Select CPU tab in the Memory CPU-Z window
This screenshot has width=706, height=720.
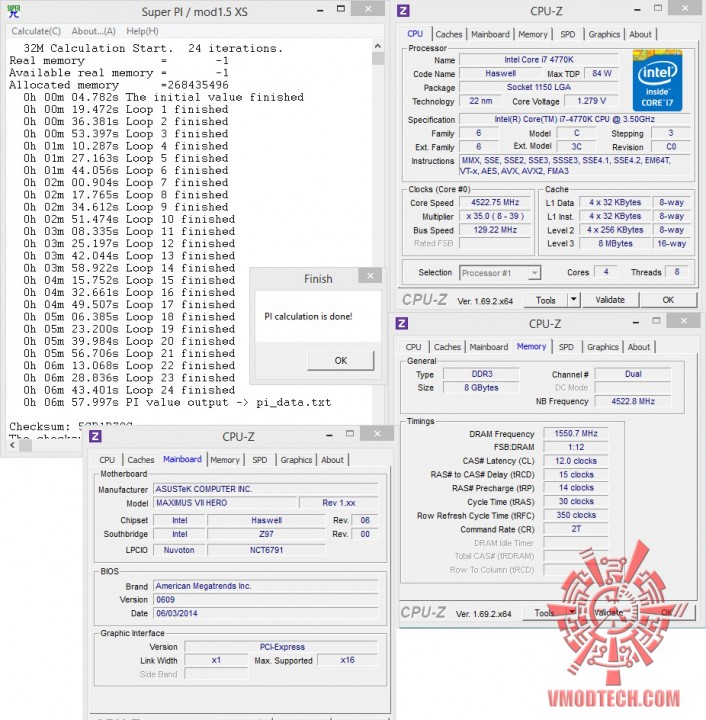click(413, 347)
